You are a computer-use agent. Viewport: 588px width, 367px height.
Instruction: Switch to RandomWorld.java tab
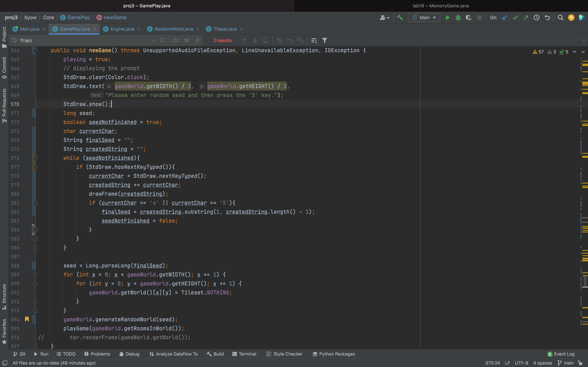pyautogui.click(x=174, y=29)
